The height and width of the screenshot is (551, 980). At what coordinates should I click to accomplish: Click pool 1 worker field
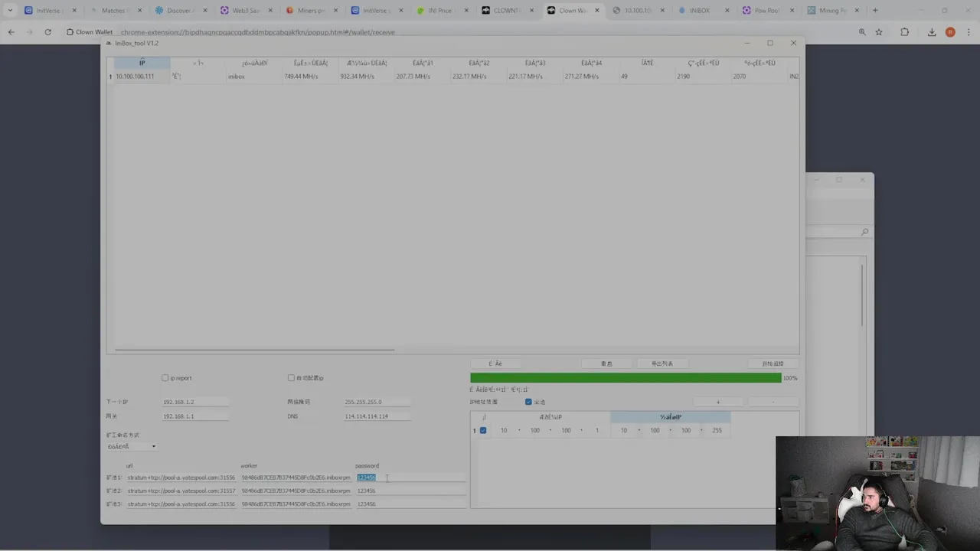point(296,478)
